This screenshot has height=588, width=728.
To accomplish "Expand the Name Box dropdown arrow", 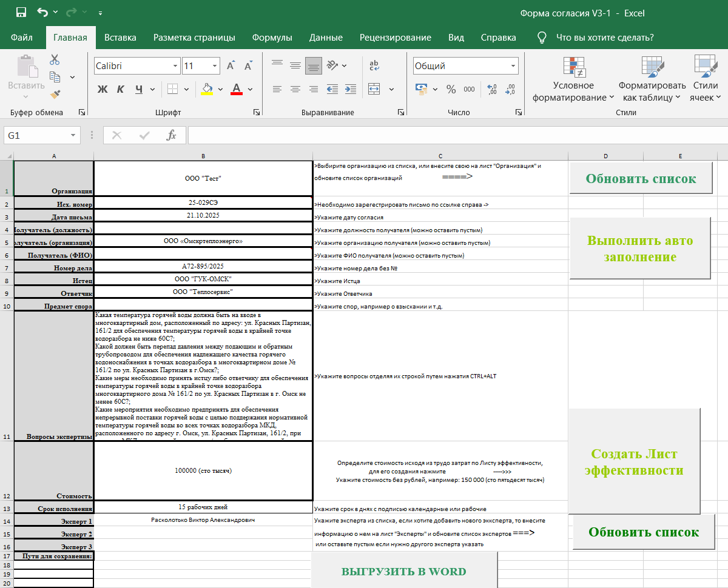I will coord(73,135).
